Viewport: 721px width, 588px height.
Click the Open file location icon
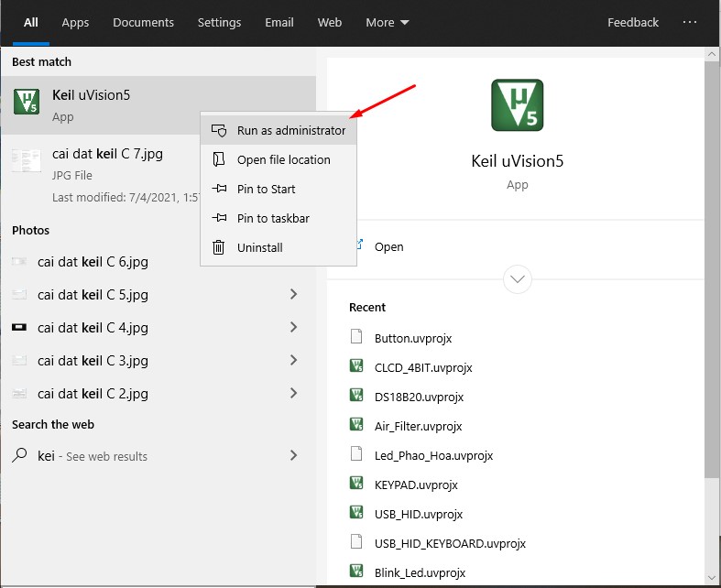click(x=219, y=159)
